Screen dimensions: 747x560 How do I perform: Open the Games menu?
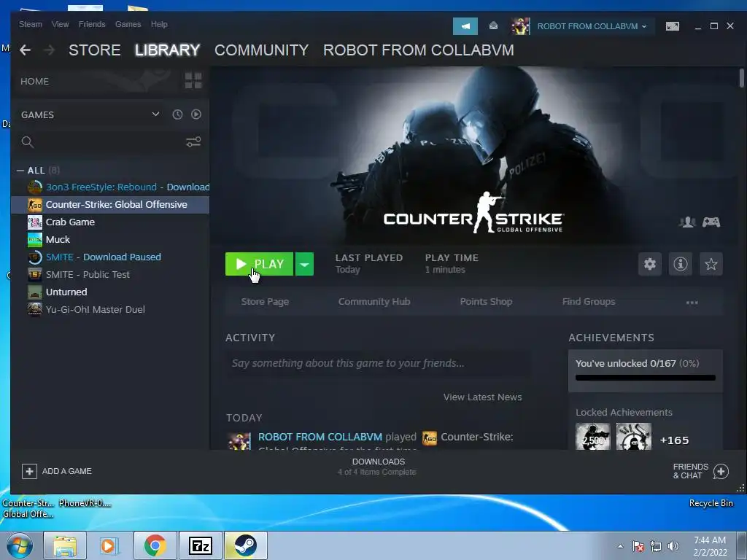(128, 24)
